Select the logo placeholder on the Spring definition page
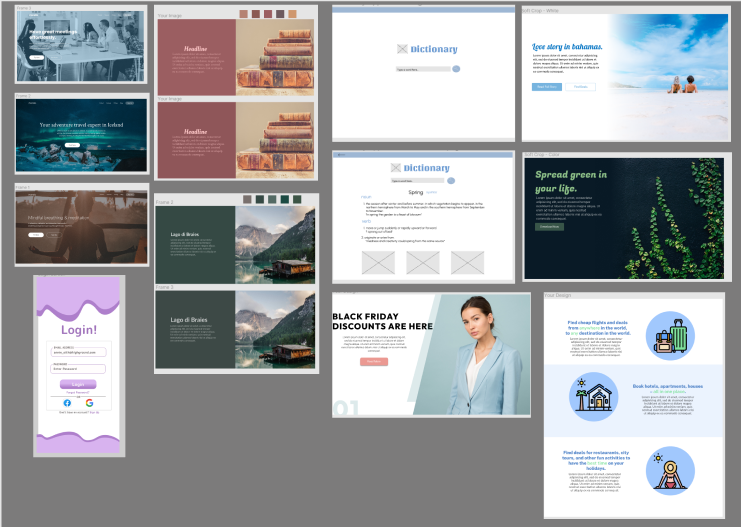The image size is (741, 527). [x=396, y=168]
